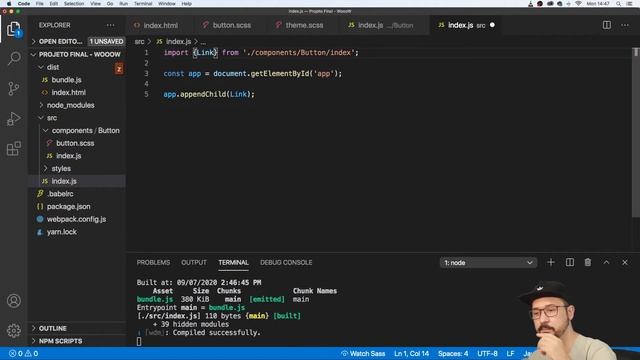Select the Terminal panel tab
The width and height of the screenshot is (640, 360).
(x=233, y=262)
